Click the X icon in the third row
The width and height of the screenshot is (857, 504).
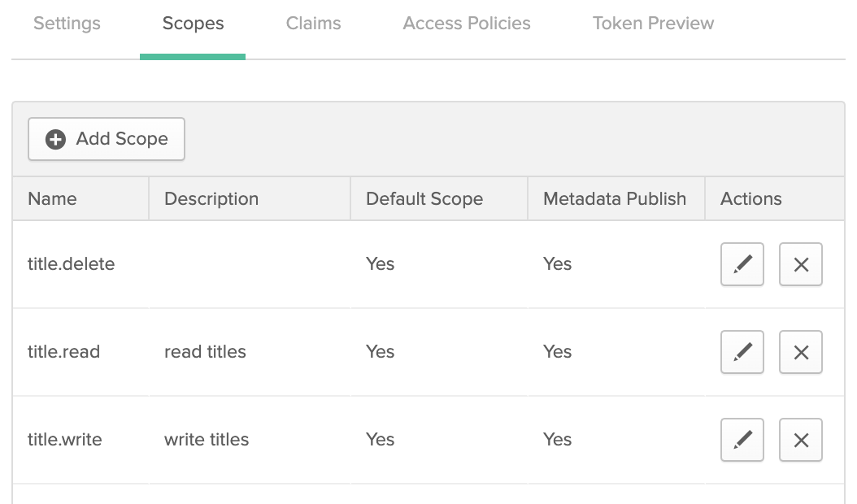click(x=800, y=440)
